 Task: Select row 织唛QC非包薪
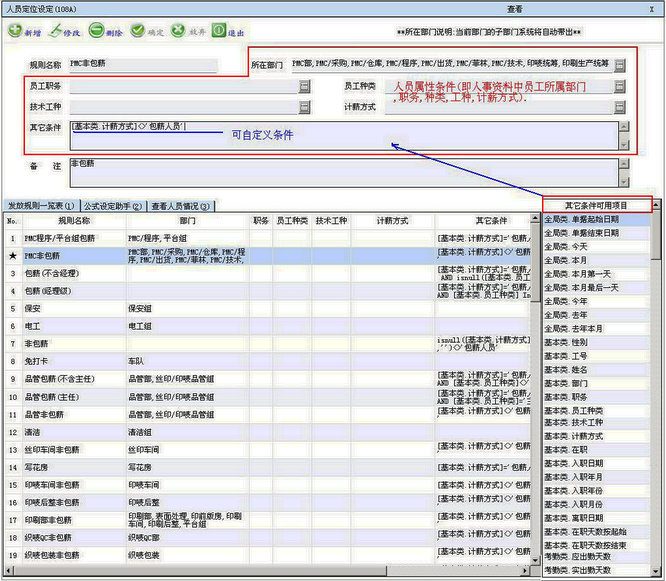268,538
